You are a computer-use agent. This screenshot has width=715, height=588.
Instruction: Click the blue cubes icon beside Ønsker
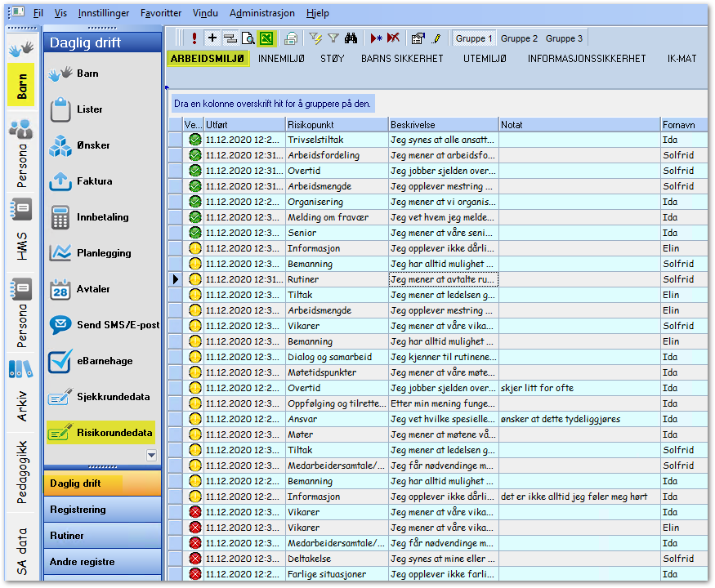pyautogui.click(x=60, y=145)
